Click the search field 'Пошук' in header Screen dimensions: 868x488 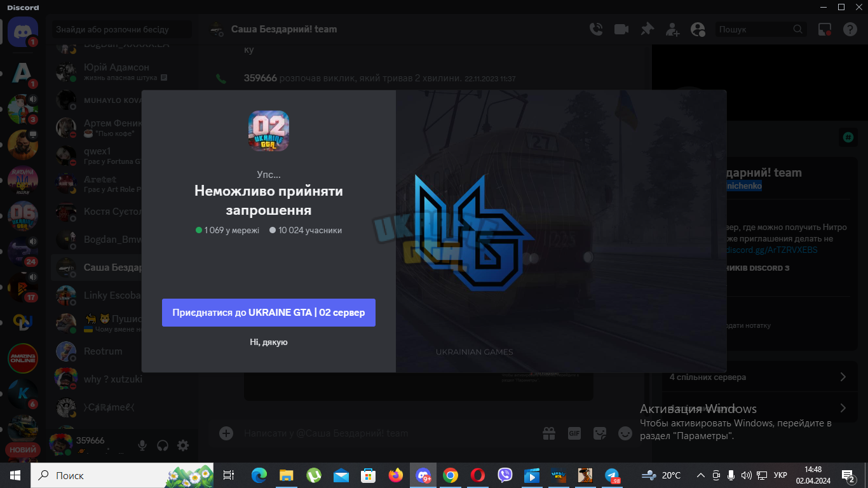pos(761,29)
